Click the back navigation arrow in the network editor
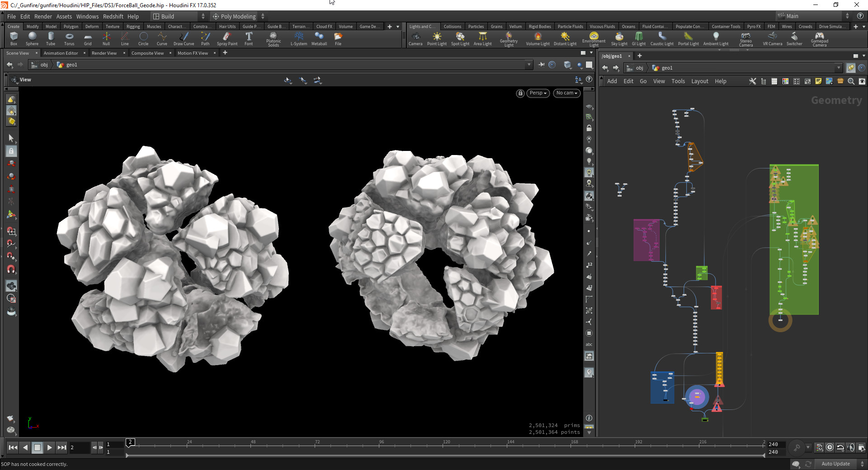This screenshot has width=868, height=470. point(605,68)
